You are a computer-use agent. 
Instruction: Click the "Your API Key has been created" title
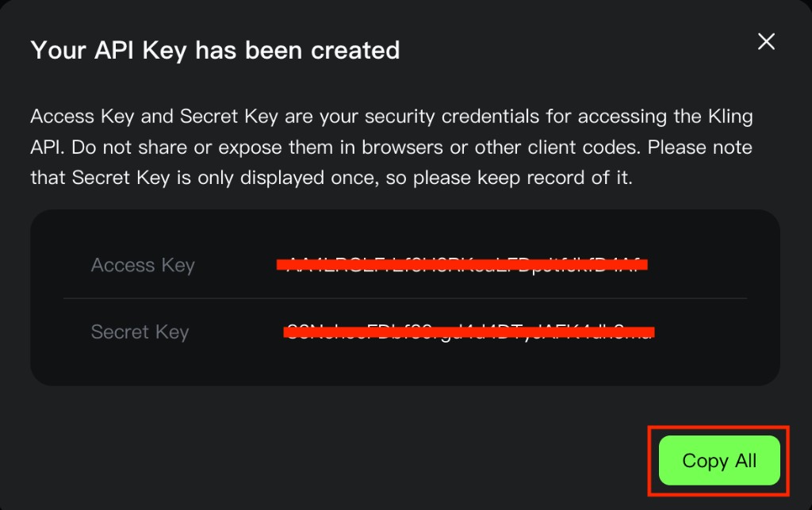(x=215, y=51)
